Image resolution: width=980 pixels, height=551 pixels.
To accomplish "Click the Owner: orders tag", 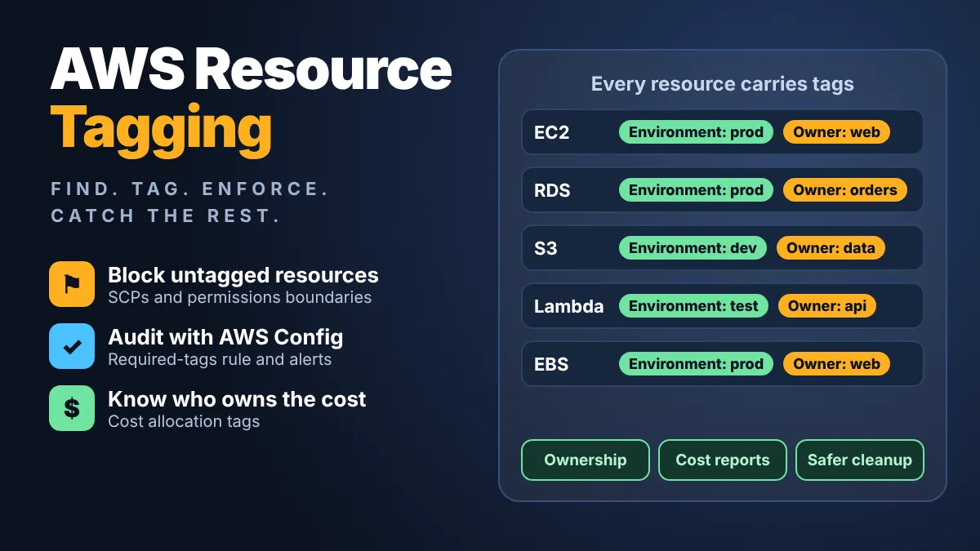I will [845, 190].
